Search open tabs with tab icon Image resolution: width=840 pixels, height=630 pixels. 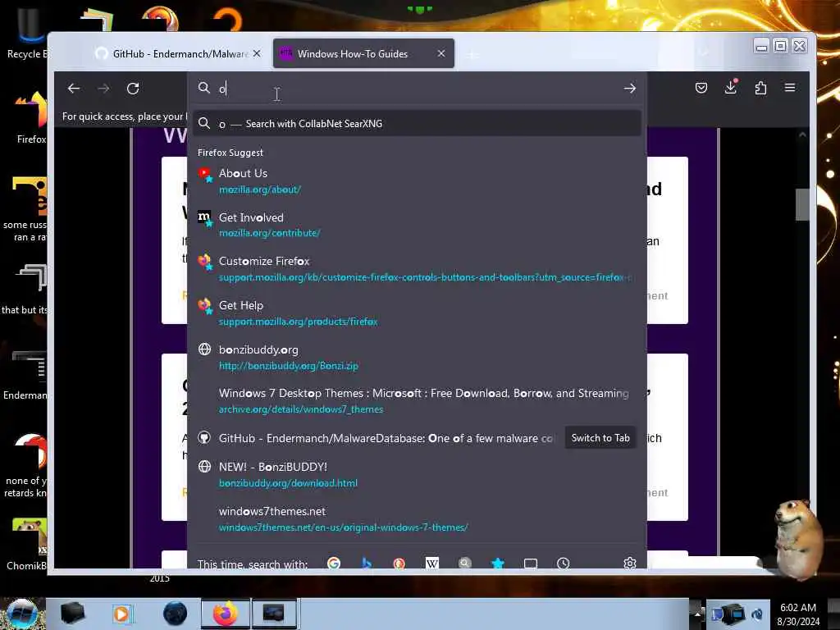531,563
